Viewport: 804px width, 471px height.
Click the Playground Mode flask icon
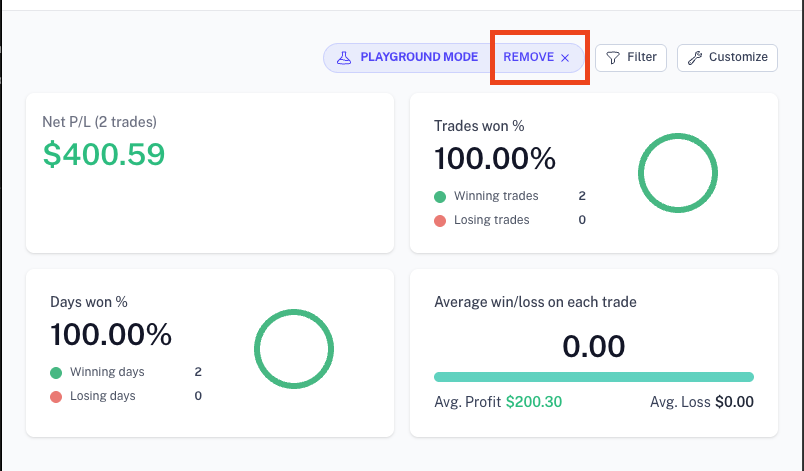coord(344,57)
